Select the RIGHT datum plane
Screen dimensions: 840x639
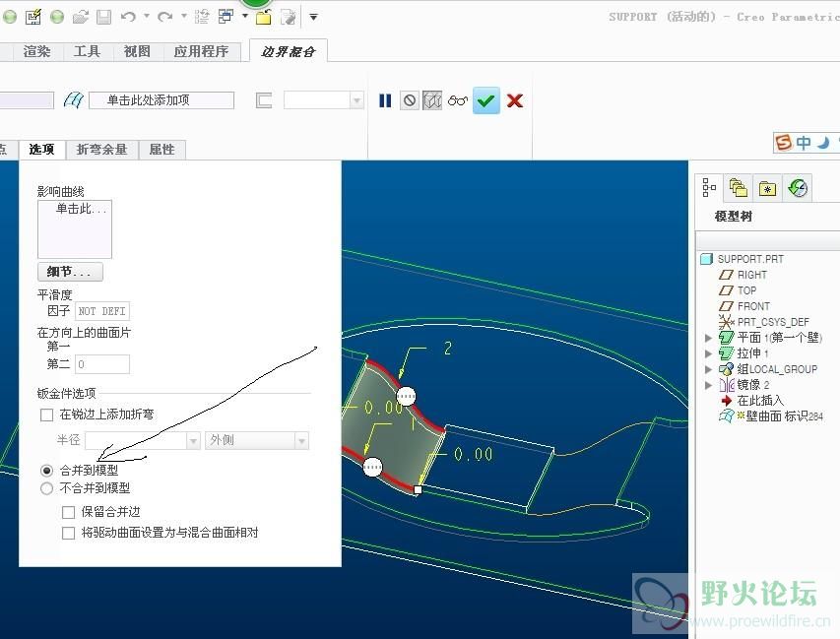pos(743,275)
